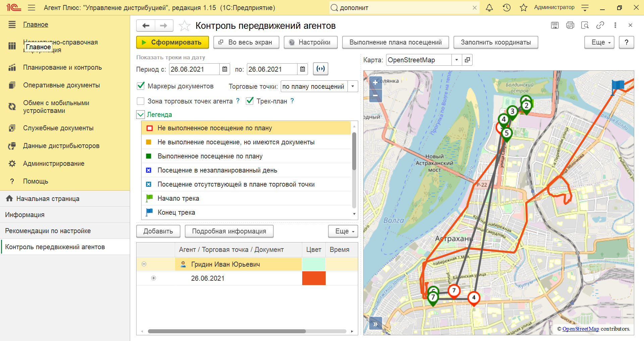Zoom in on the map
Viewport: 644px width, 341px height.
click(x=375, y=82)
